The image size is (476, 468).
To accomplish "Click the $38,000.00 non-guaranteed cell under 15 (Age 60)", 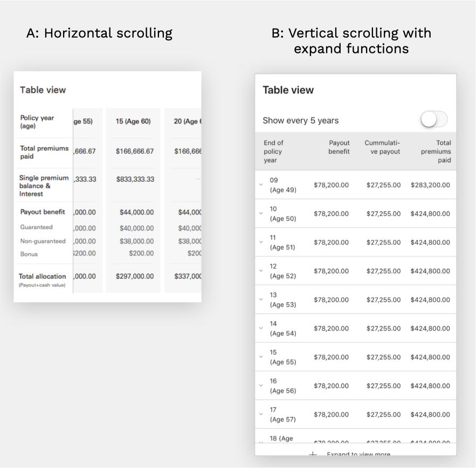I will coord(136,241).
